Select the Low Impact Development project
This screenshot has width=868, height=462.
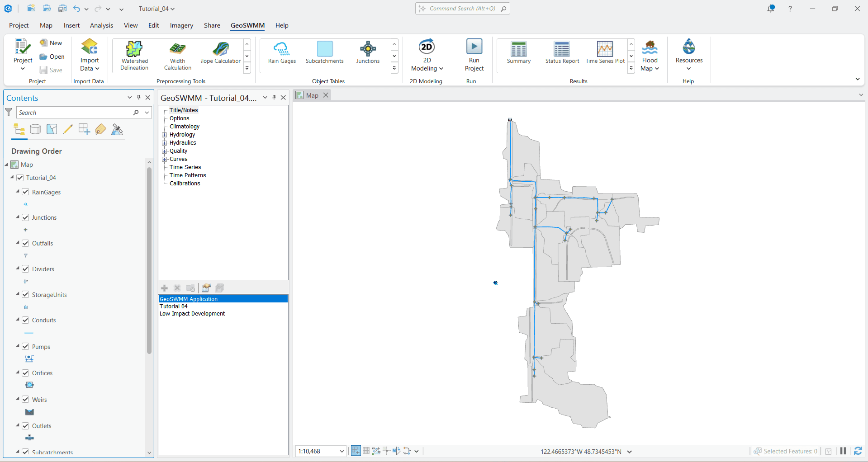192,313
